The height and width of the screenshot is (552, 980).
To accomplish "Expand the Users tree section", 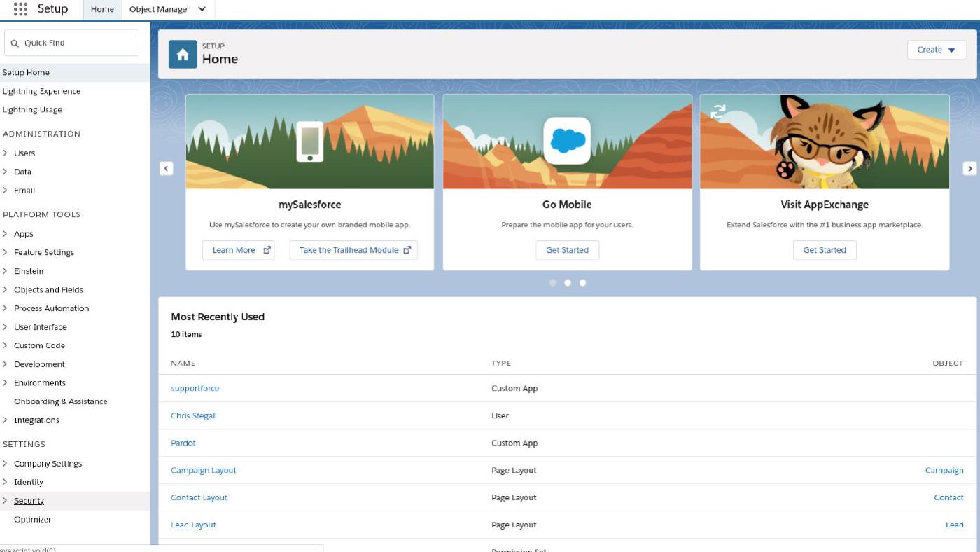I will point(6,153).
